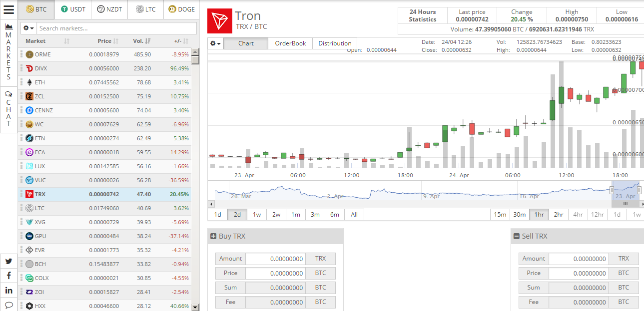Click the Sell TRX Amount field

[579, 259]
